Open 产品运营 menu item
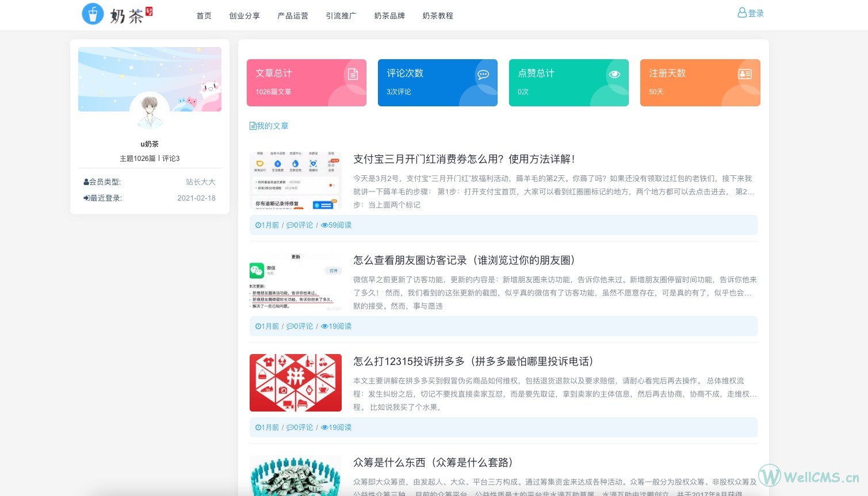The width and height of the screenshot is (868, 496). point(293,16)
